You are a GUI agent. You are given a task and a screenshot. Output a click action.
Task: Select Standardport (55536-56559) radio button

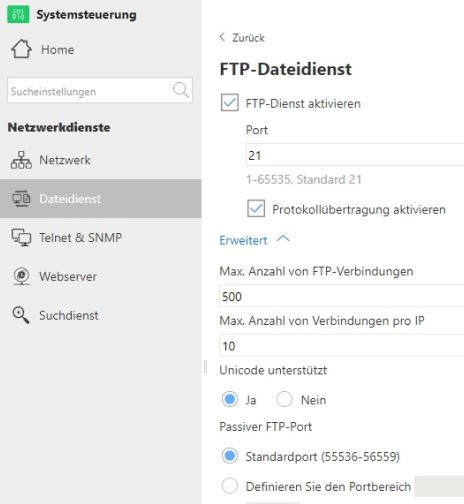(230, 456)
